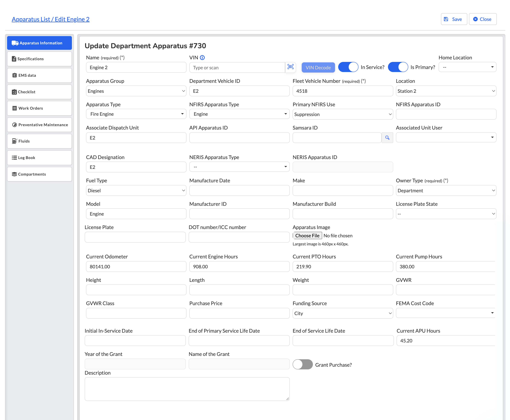Follow the Apparatus List / Edit Engine 2 link
This screenshot has width=510, height=420.
point(51,19)
